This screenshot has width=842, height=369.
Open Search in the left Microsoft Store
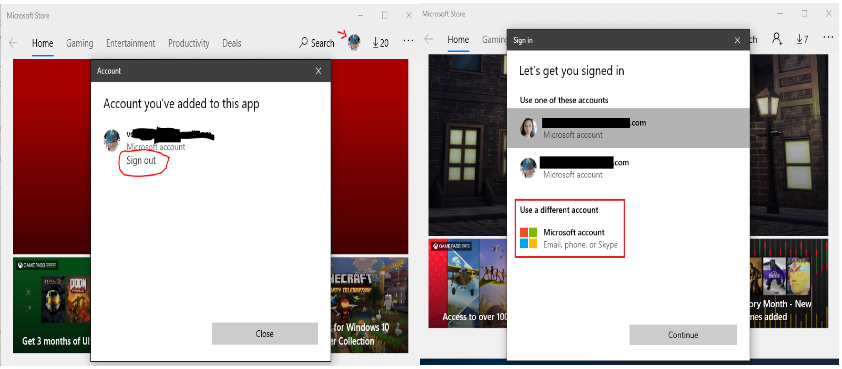[317, 43]
